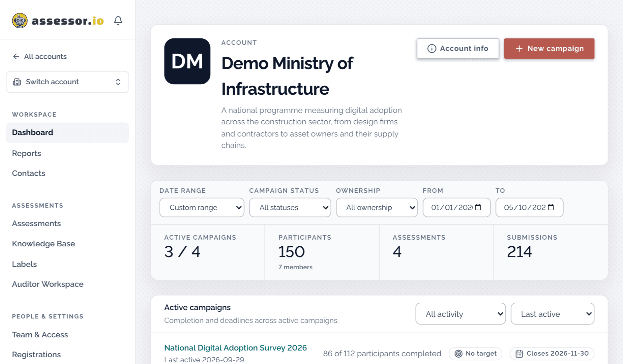Click the assessor.io robot logo
The height and width of the screenshot is (364, 623).
coord(20,21)
